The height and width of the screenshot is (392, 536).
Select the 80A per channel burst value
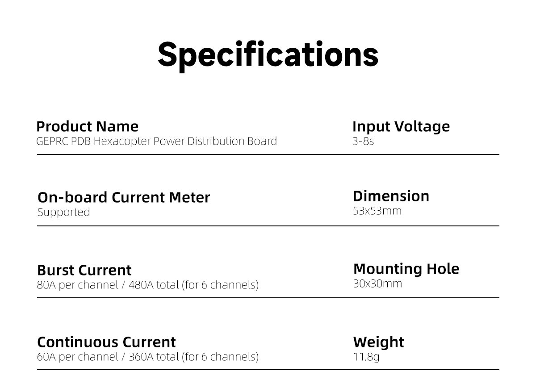click(147, 285)
